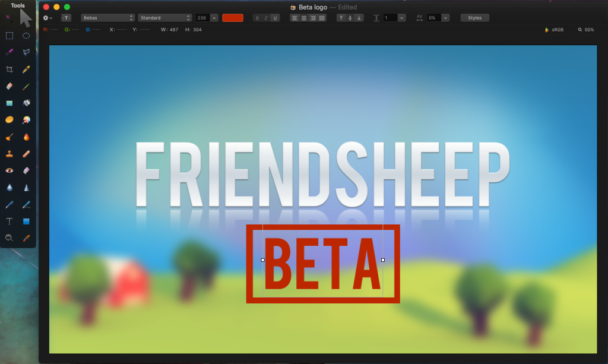608x364 pixels.
Task: Pick the Eyedropper tool
Action: [26, 238]
